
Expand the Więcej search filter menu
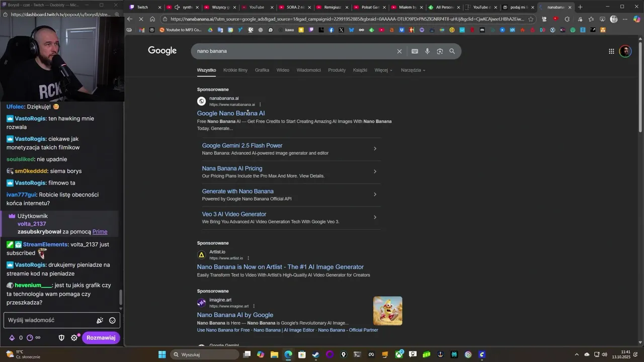pos(383,70)
